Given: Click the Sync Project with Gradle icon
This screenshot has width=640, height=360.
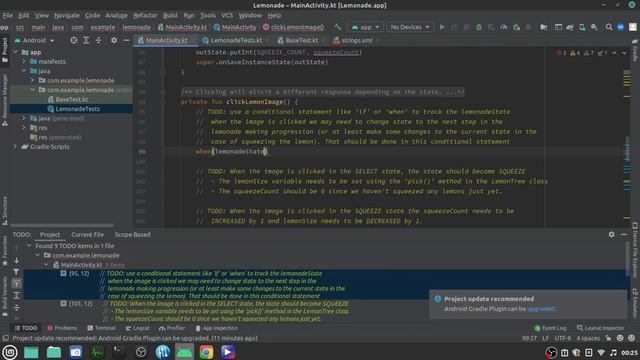Looking at the screenshot, I should [x=570, y=27].
